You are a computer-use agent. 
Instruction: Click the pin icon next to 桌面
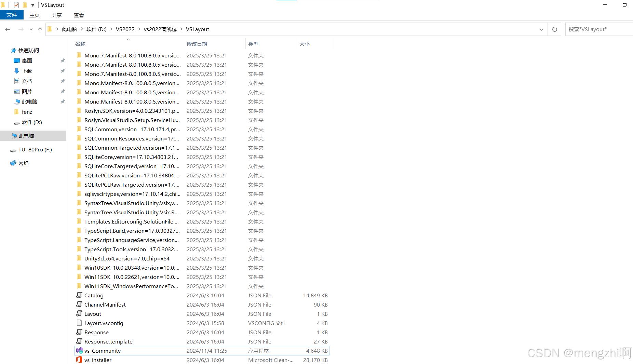(x=63, y=60)
